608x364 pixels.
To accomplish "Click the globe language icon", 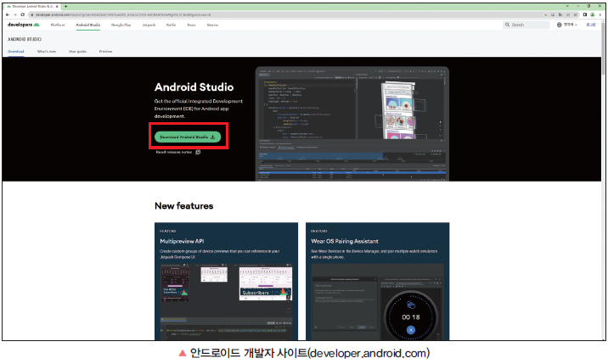I will pos(559,25).
